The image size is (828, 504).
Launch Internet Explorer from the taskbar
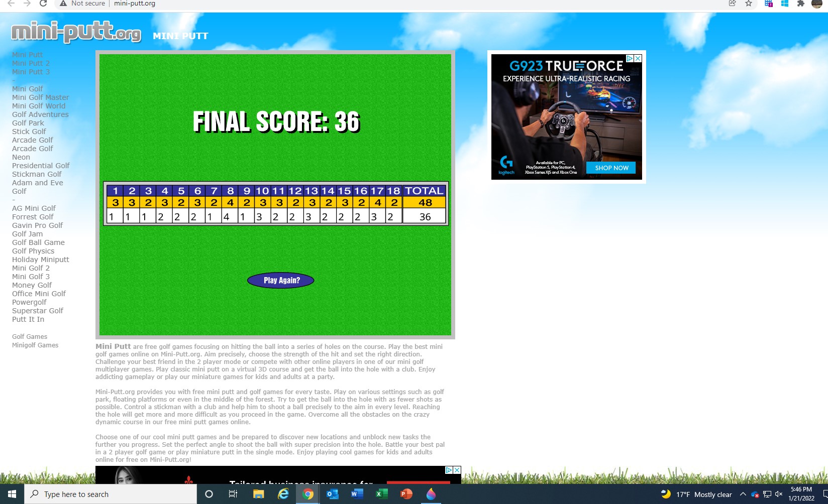(283, 494)
